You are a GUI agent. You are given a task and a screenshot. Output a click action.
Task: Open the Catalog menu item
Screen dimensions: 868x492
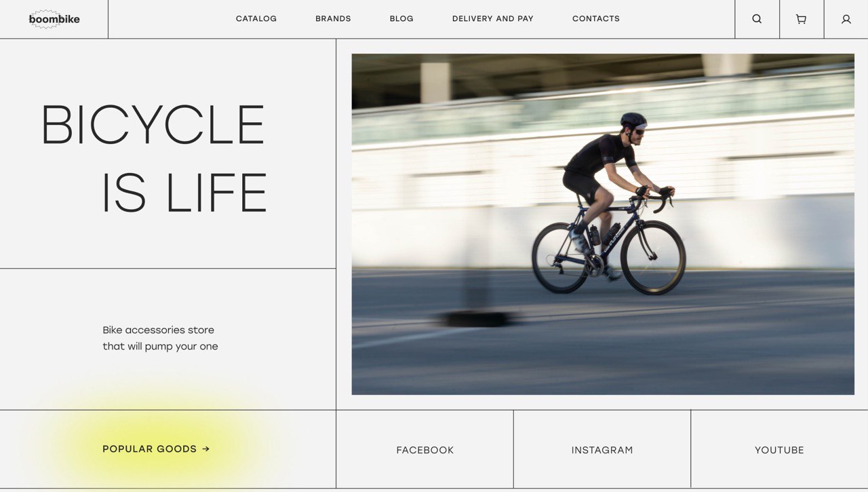tap(256, 19)
